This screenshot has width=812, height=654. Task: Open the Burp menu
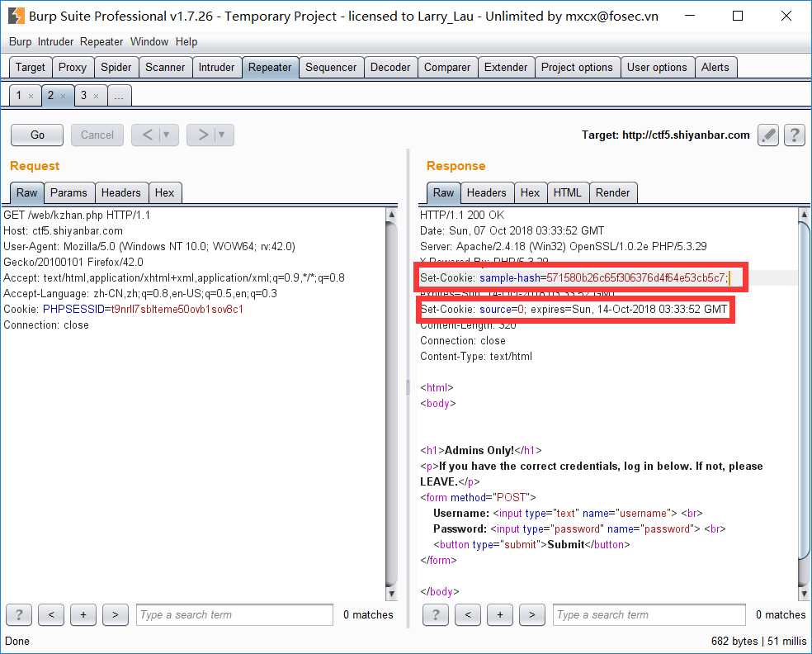tap(20, 42)
